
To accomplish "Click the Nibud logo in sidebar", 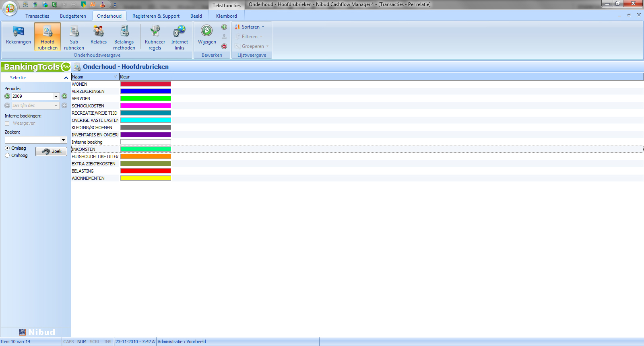I will pos(37,332).
